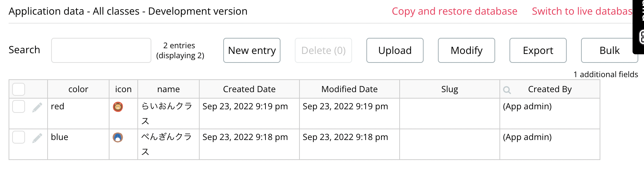Click the New entry button
This screenshot has width=644, height=175.
252,50
